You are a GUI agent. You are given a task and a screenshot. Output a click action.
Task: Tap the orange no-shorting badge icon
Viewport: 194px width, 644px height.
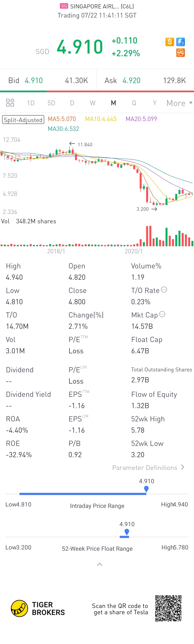(x=181, y=53)
